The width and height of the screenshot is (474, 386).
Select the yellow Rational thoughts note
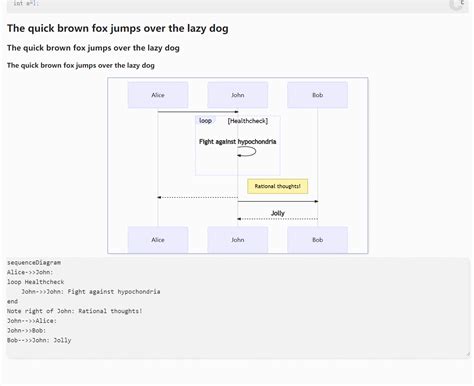[278, 186]
